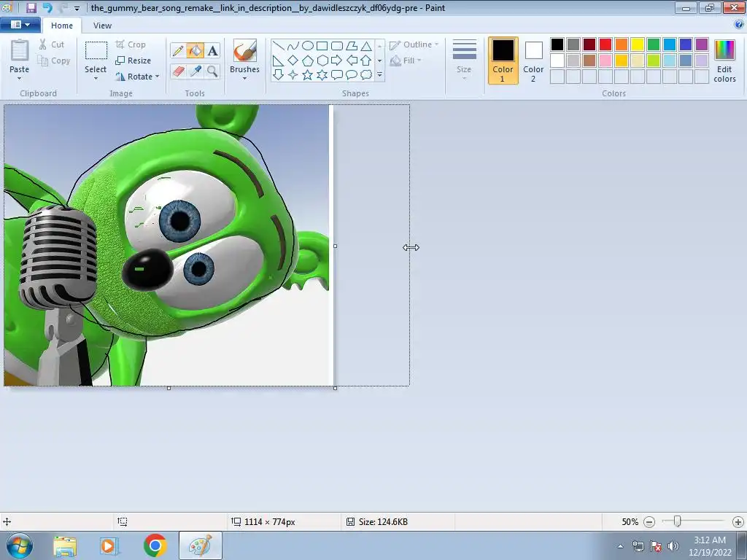This screenshot has height=560, width=747.
Task: Open the Windows Start button
Action: pyautogui.click(x=20, y=545)
